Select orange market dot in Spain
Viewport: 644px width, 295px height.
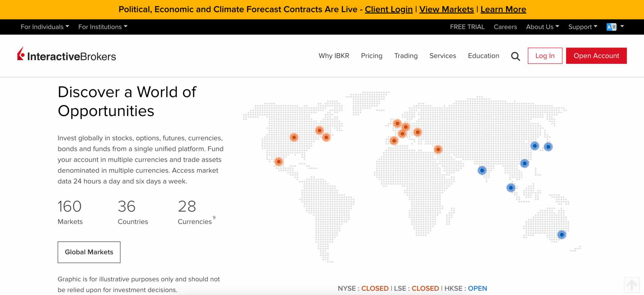click(x=394, y=140)
